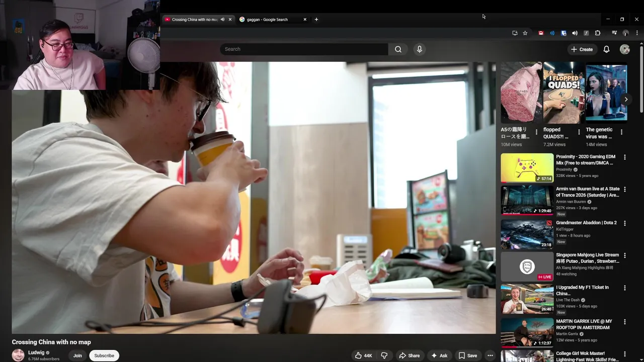Open I Upgraded My F1 Ticket video
The image size is (644, 362).
click(582, 290)
